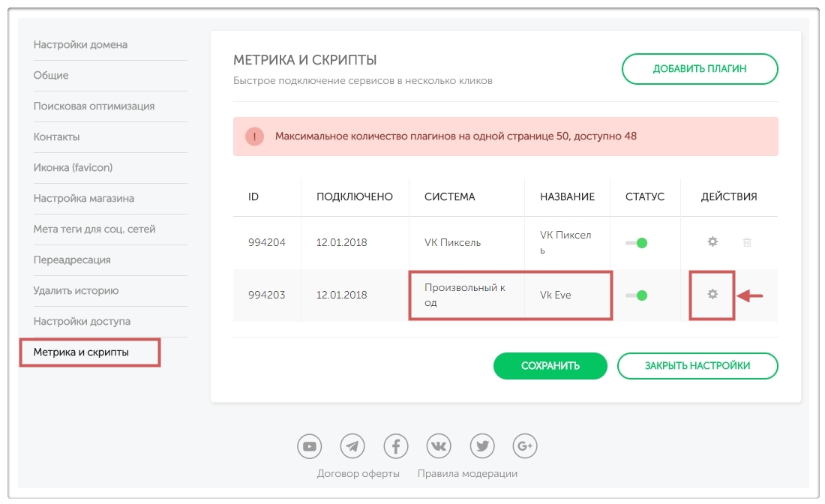The image size is (825, 504).
Task: Delete the VK Пиксель plugin via trash icon
Action: [747, 242]
